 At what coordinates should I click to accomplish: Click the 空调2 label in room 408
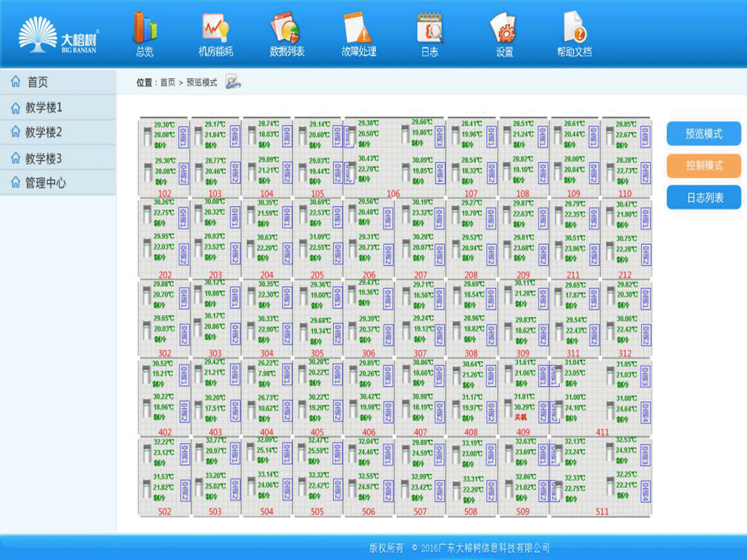point(491,412)
